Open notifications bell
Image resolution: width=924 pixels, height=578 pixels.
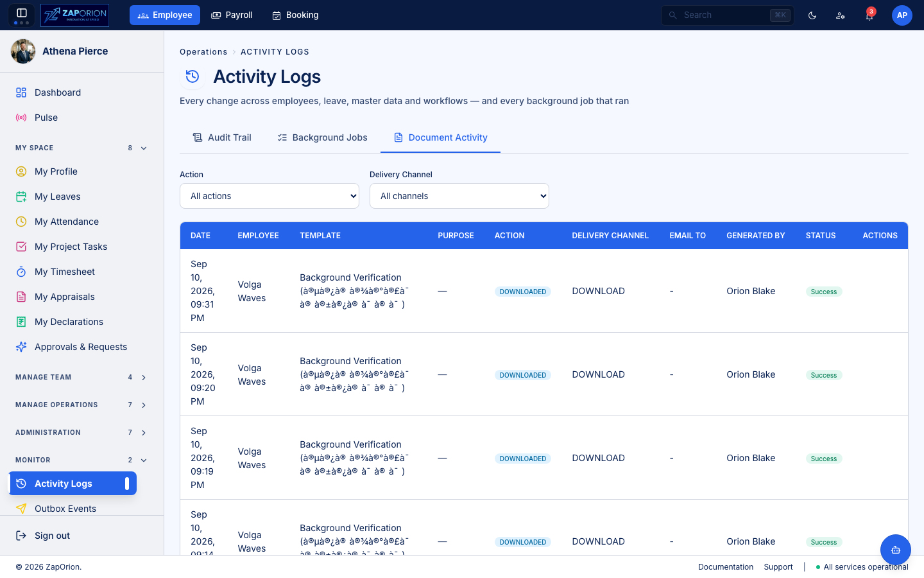click(x=869, y=15)
